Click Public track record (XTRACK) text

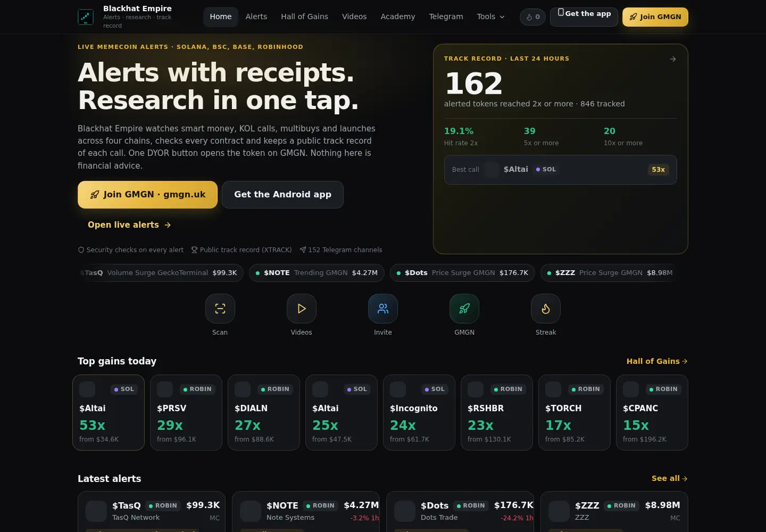point(246,250)
